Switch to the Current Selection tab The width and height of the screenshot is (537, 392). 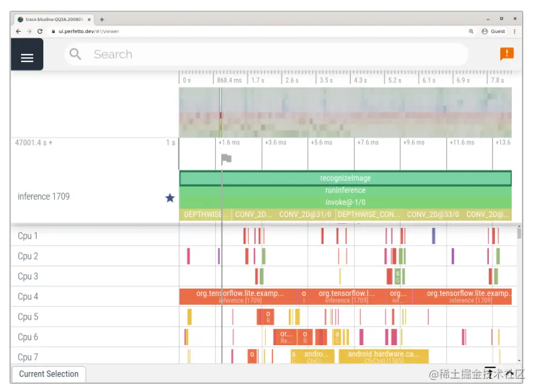(48, 374)
